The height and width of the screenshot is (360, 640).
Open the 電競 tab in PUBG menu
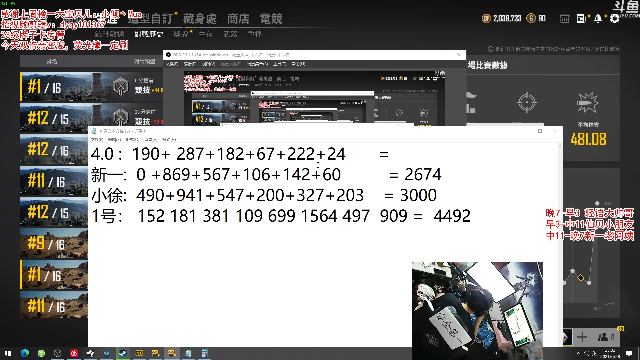[x=271, y=19]
